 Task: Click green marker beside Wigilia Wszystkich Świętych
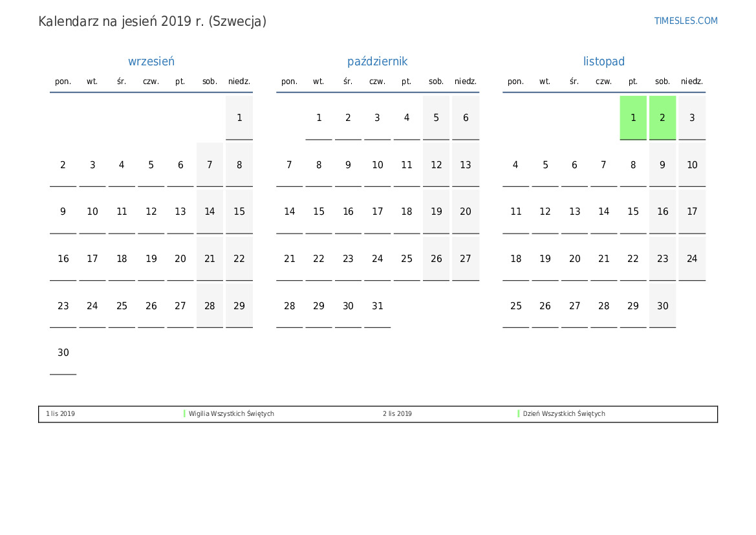[184, 414]
